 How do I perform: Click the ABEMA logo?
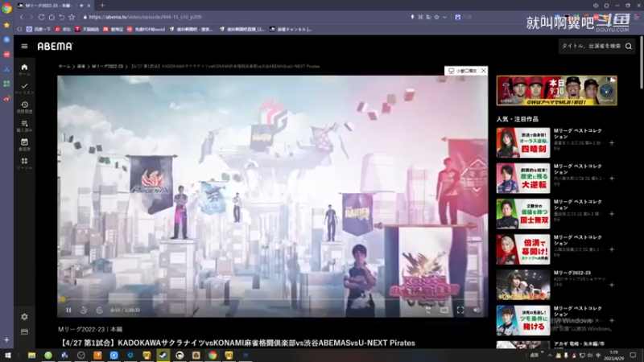pyautogui.click(x=55, y=47)
